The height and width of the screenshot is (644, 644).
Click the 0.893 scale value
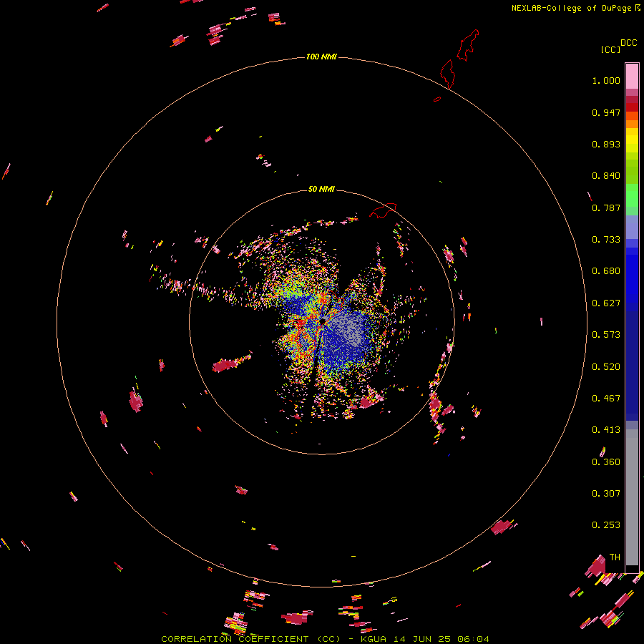click(x=606, y=144)
